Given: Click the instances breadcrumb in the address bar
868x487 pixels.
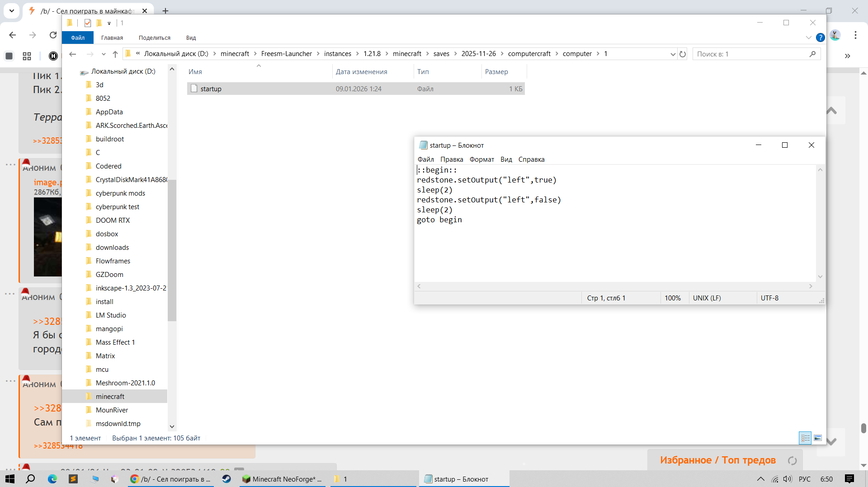Looking at the screenshot, I should click(x=338, y=54).
